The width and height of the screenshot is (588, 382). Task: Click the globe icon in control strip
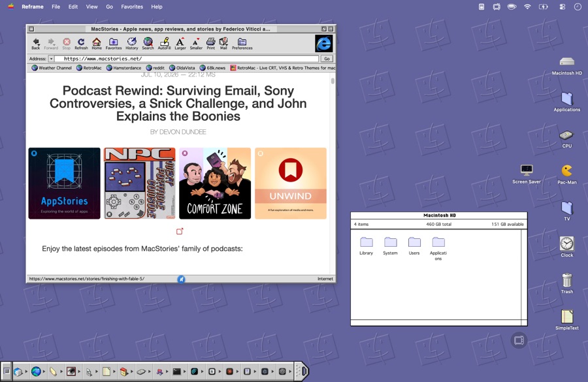36,372
